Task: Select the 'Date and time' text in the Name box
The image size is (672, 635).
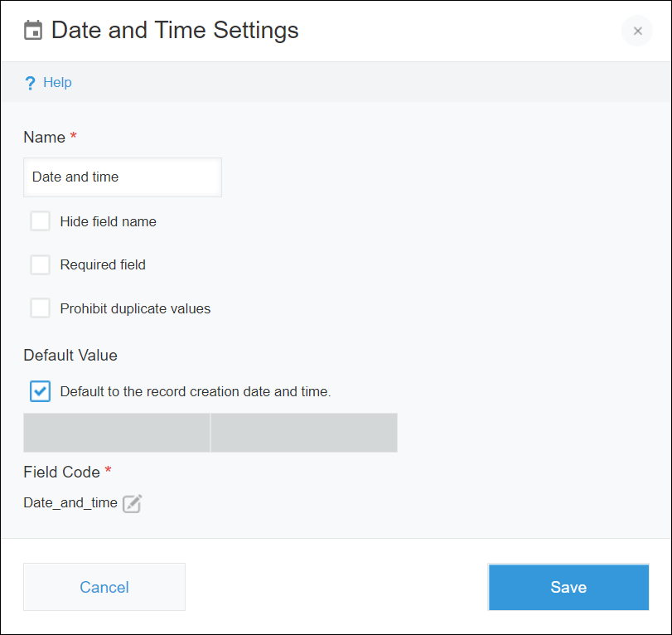Action: coord(75,177)
